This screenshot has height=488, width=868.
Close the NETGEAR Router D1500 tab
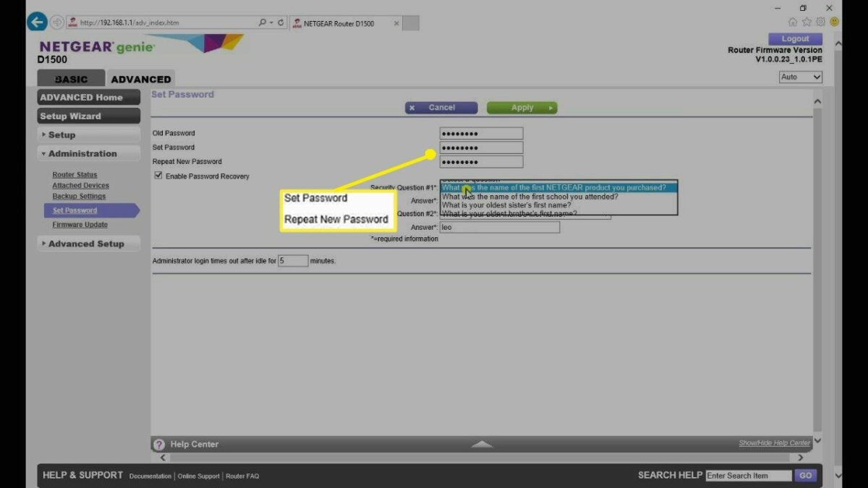[x=396, y=23]
